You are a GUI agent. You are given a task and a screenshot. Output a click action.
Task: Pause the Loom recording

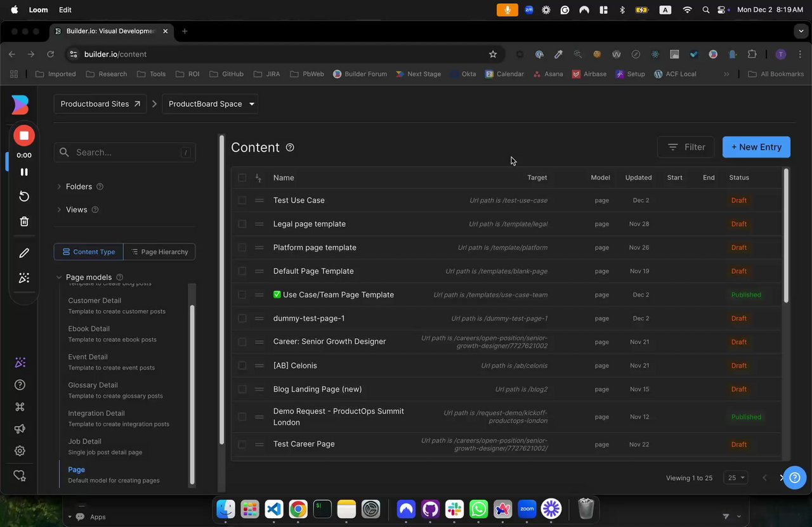[x=24, y=172]
